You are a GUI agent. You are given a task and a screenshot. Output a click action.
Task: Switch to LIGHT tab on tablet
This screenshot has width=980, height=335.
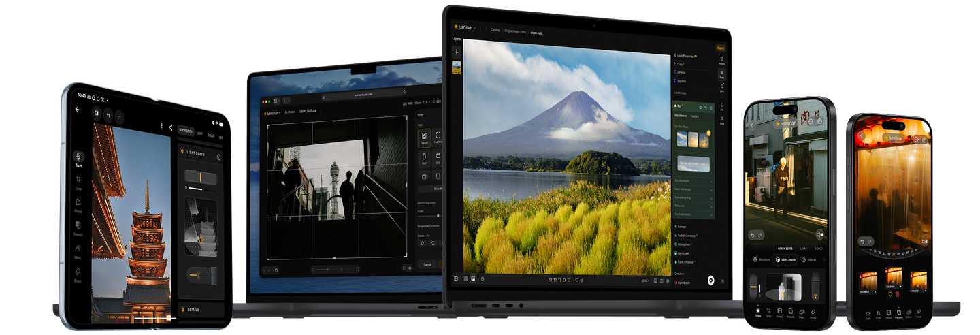coord(200,133)
